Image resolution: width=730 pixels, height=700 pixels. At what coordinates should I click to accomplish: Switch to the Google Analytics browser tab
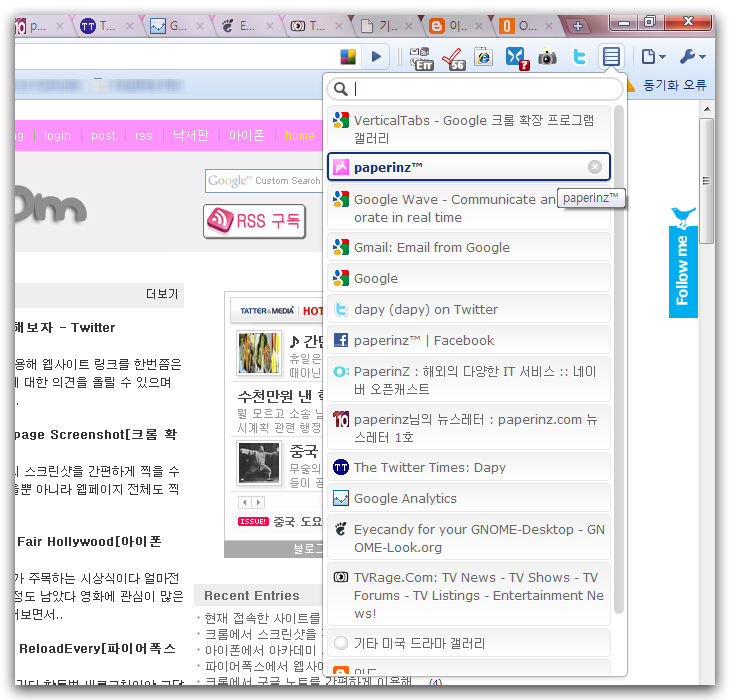pos(175,26)
